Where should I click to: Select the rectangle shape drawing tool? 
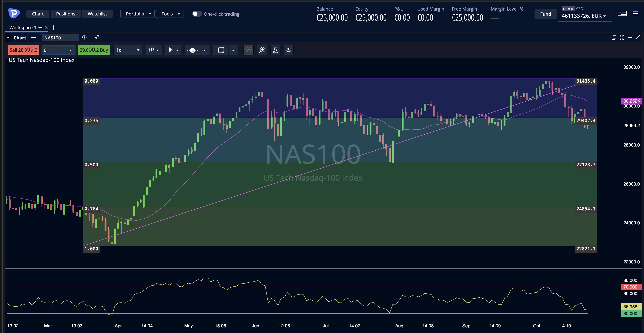221,50
